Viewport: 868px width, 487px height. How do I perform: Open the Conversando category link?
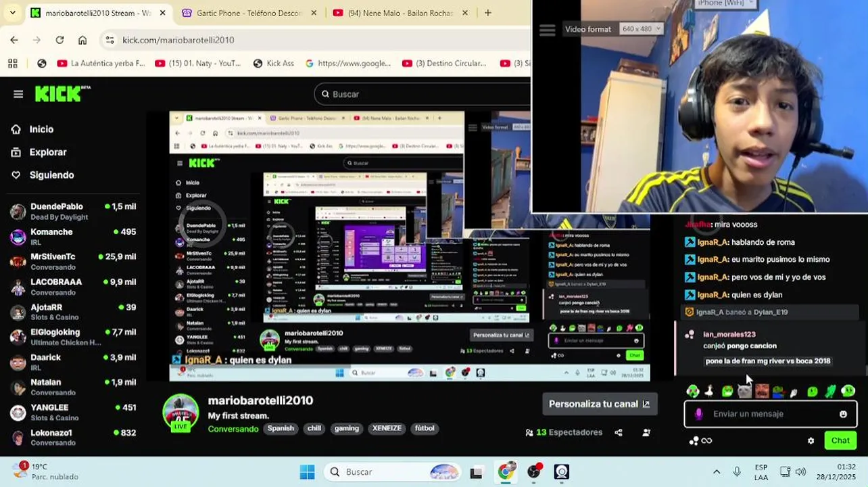point(233,429)
